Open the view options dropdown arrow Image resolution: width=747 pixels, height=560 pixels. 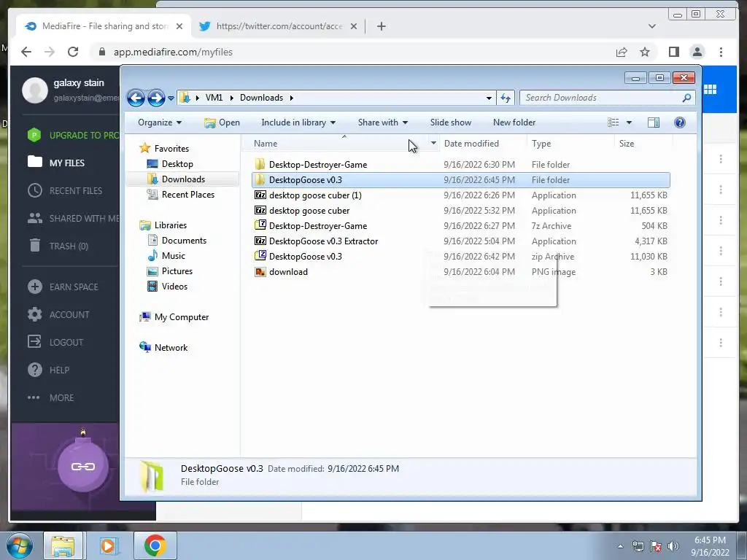(x=629, y=122)
